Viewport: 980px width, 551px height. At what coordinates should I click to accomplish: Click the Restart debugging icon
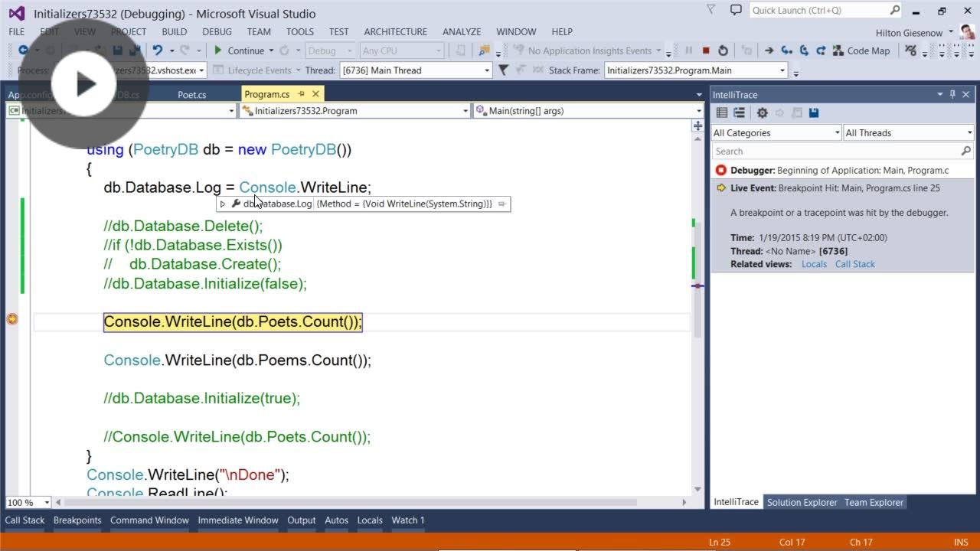[723, 51]
